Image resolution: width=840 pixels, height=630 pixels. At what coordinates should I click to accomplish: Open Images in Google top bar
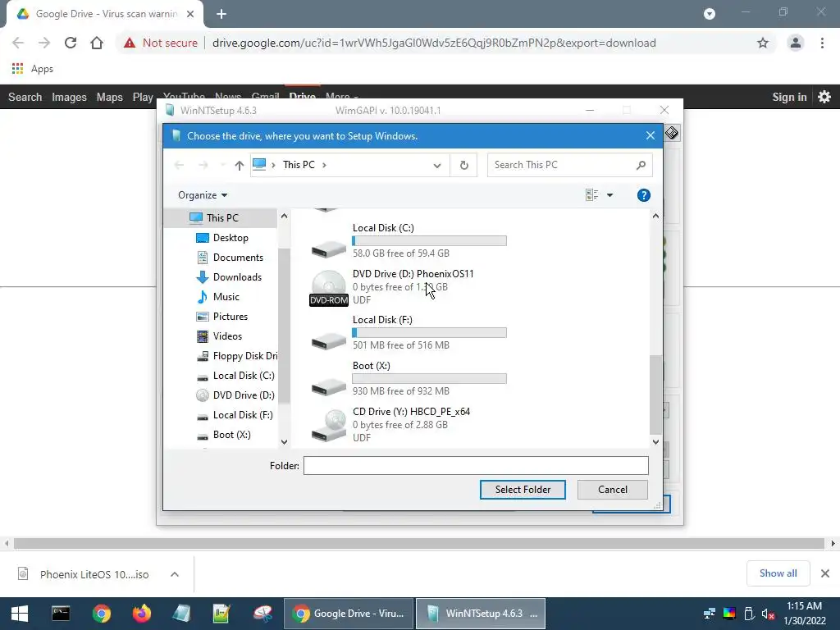69,97
